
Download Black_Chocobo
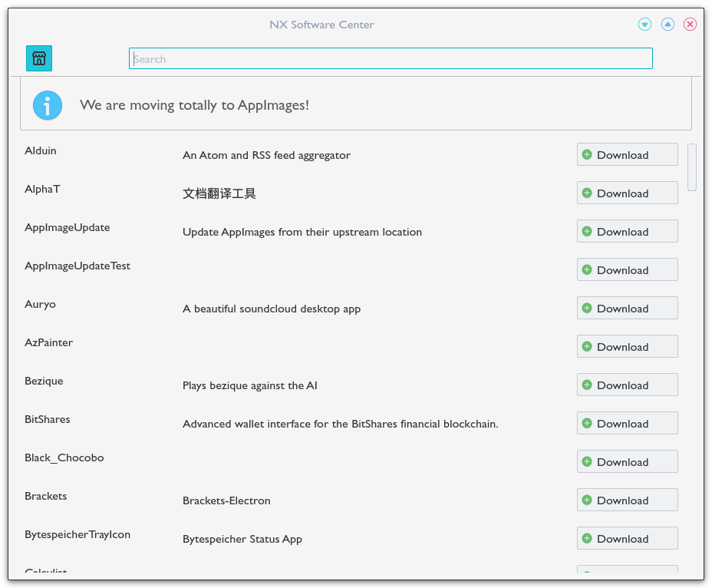627,461
